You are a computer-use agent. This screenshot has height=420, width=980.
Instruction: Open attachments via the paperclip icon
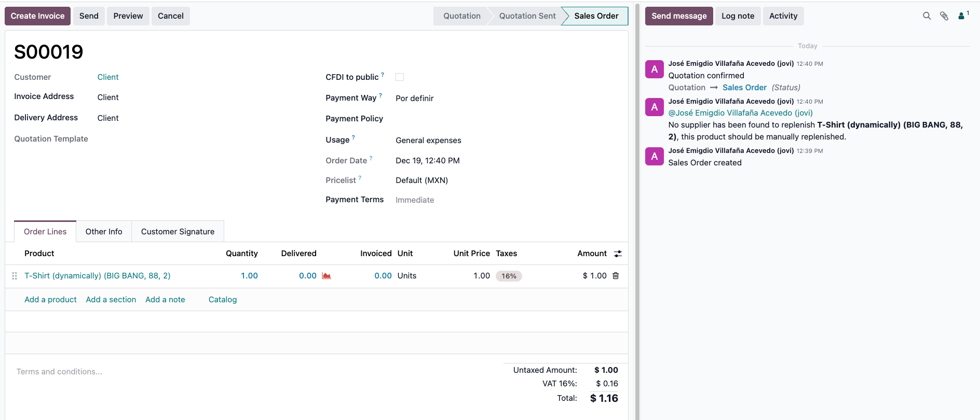[x=944, y=16]
